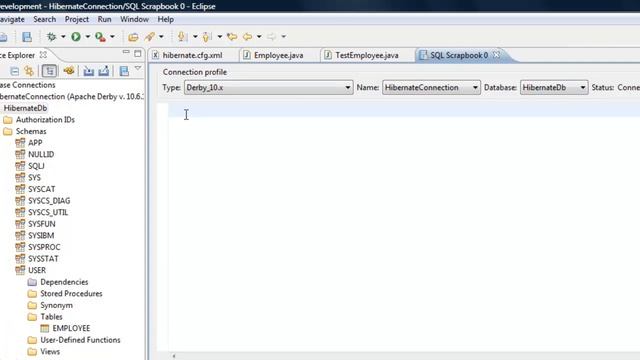This screenshot has width=640, height=360.
Task: Select the SYSIBM schema
Action: pyautogui.click(x=41, y=236)
